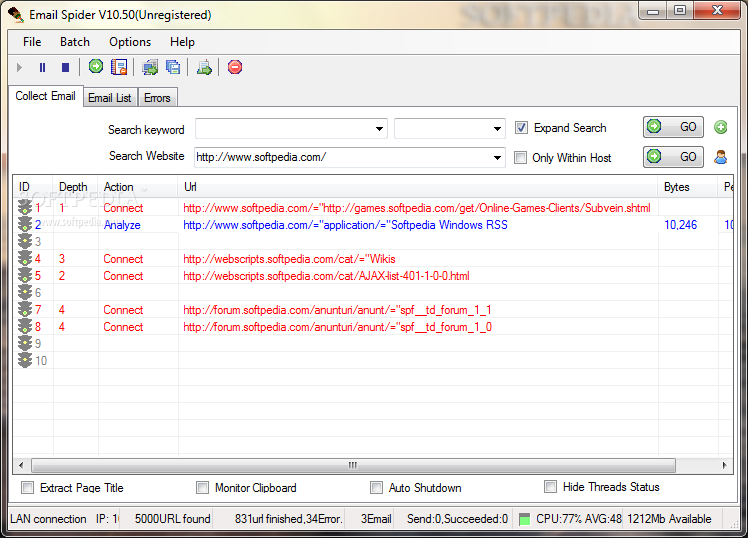Select the Subvein.shtml URL row
This screenshot has height=538, width=748.
416,208
